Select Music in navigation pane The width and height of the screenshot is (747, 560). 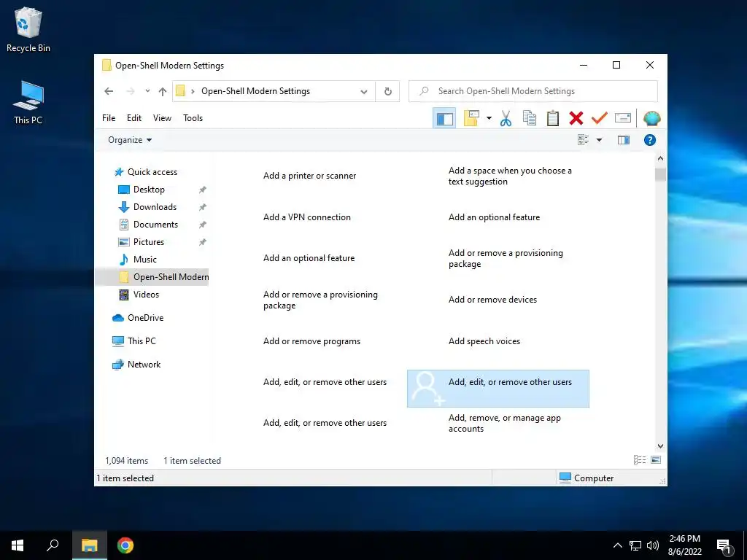click(x=145, y=260)
